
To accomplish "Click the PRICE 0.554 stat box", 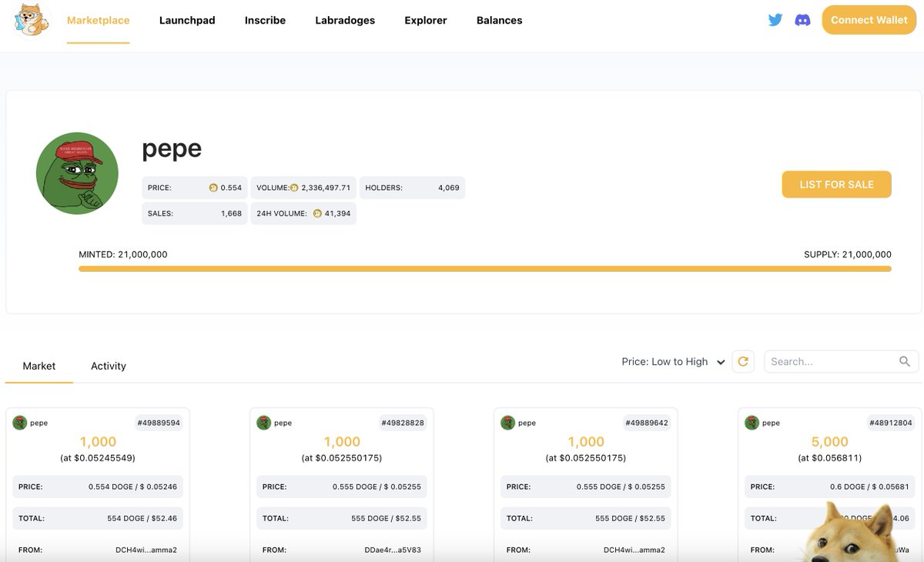I will [x=194, y=188].
